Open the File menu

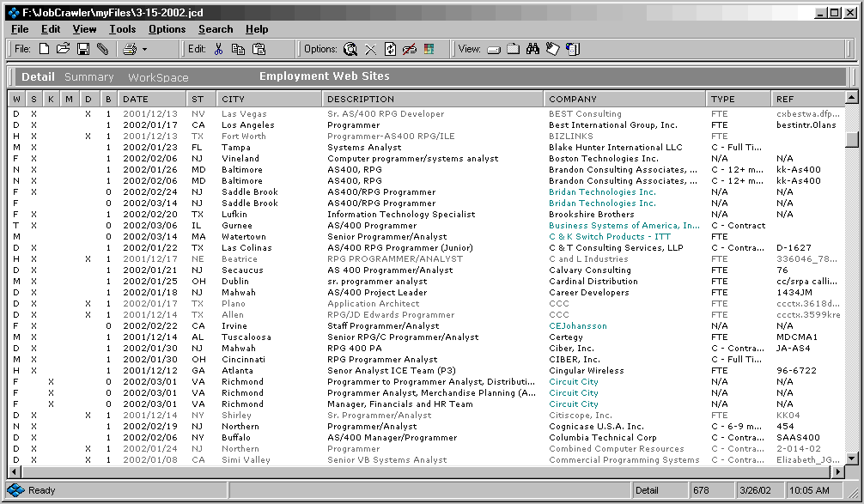[20, 29]
